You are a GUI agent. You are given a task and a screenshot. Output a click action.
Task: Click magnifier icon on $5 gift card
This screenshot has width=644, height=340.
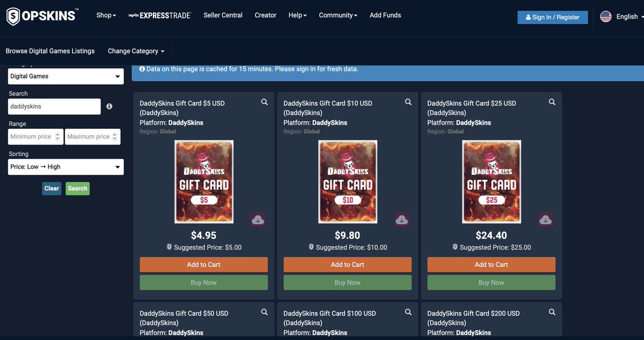[264, 102]
